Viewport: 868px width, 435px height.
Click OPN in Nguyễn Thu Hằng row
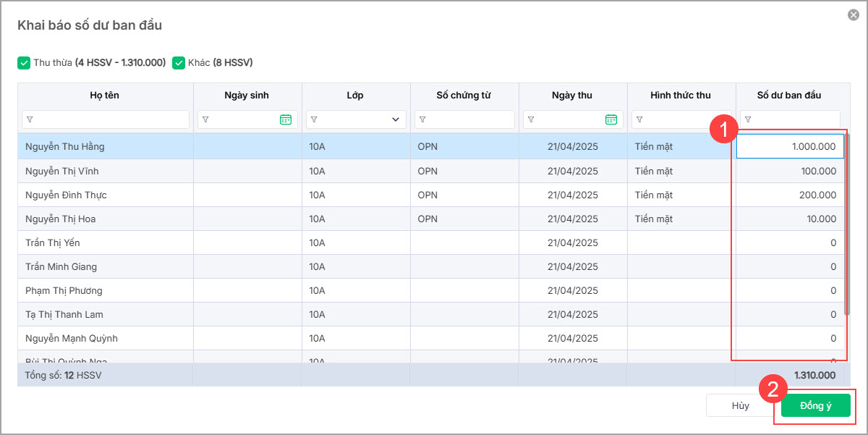427,147
